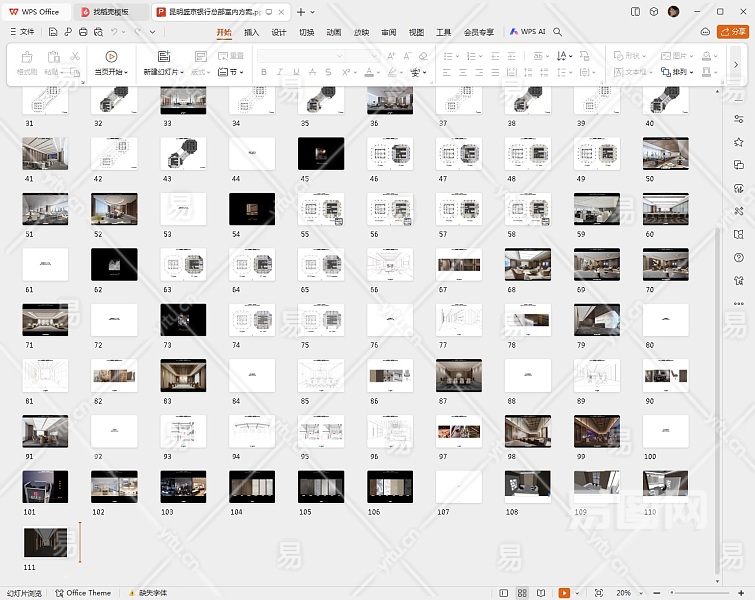Click the 当页开始 slideshow play icon

(x=110, y=57)
